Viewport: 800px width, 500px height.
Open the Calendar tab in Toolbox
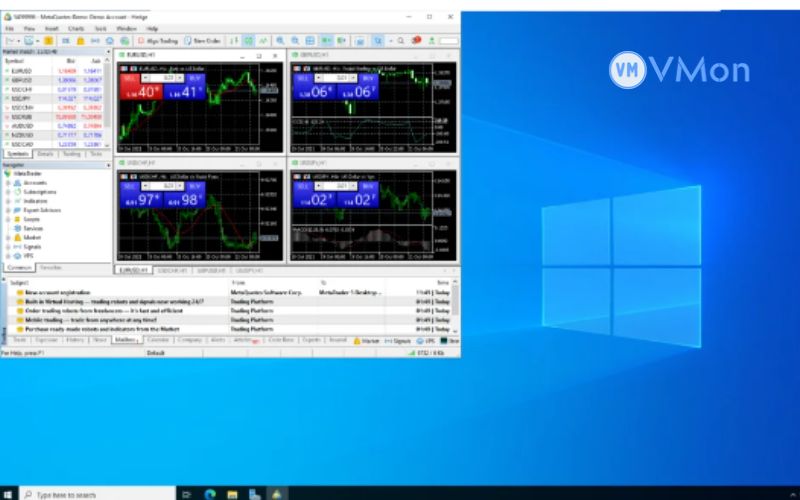(158, 340)
